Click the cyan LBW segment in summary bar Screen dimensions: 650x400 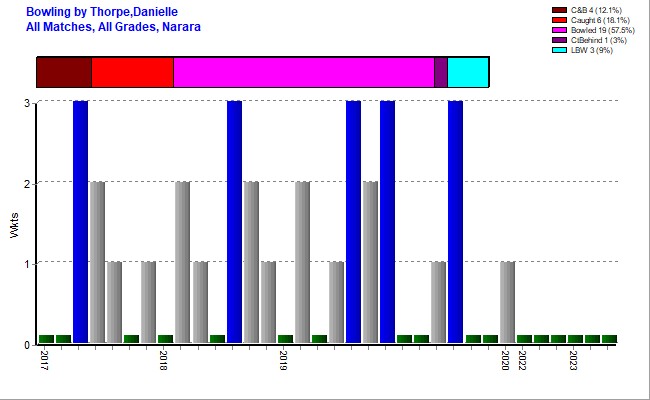pos(467,73)
